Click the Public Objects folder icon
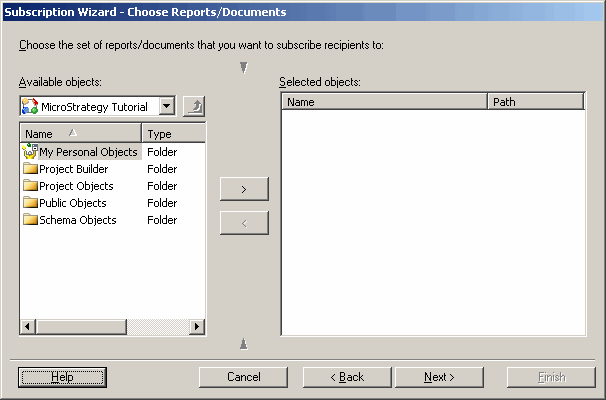Image resolution: width=606 pixels, height=400 pixels. point(30,203)
